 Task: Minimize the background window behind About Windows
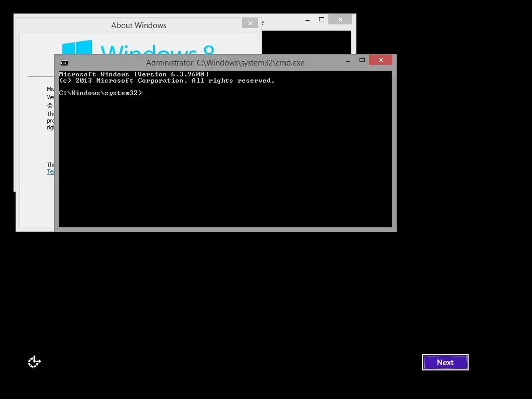point(308,20)
